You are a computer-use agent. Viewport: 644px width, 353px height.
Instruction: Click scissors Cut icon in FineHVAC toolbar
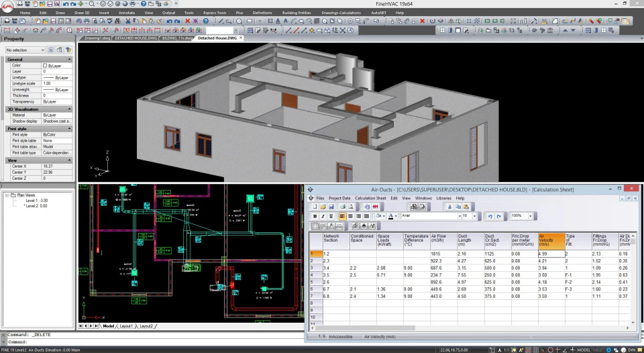click(127, 21)
